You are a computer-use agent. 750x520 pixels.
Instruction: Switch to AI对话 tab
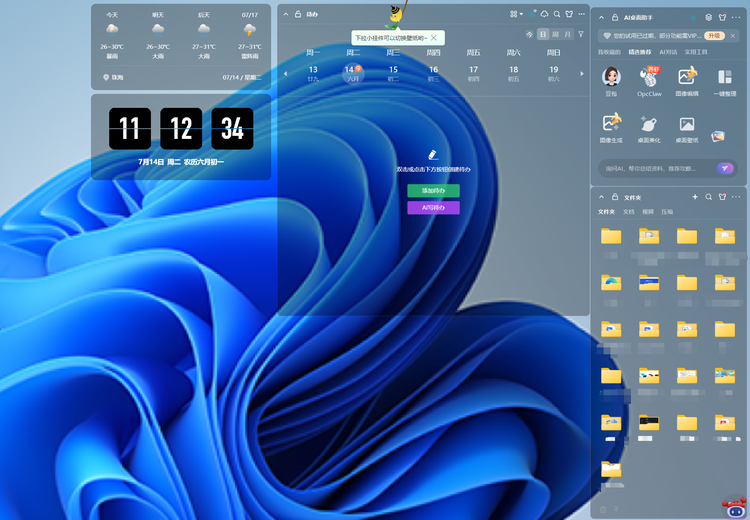pos(668,52)
